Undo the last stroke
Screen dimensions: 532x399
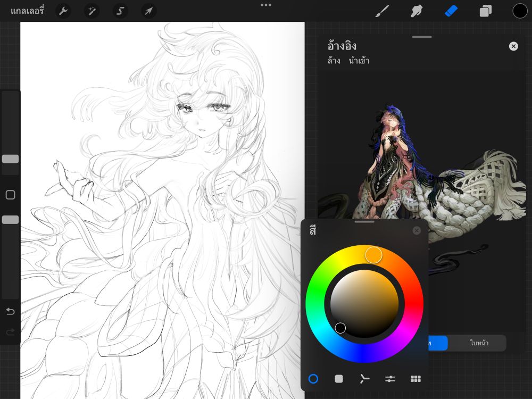11,311
